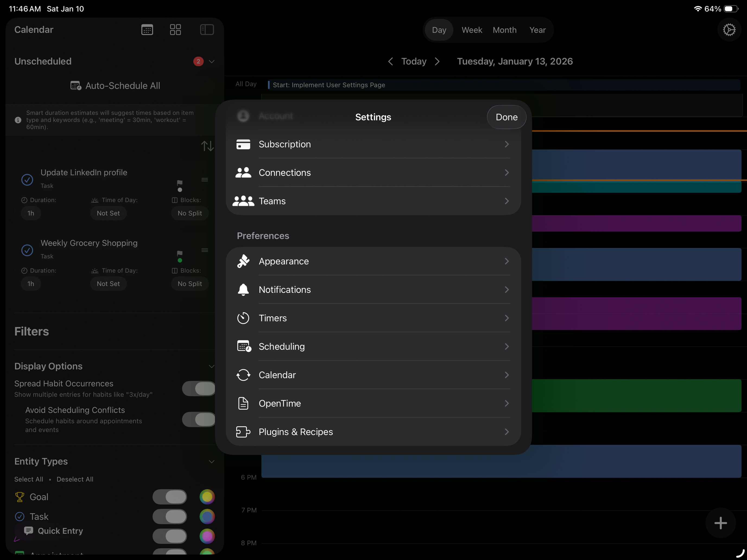Pick the Goal color swatch
Image resolution: width=747 pixels, height=560 pixels.
[207, 497]
